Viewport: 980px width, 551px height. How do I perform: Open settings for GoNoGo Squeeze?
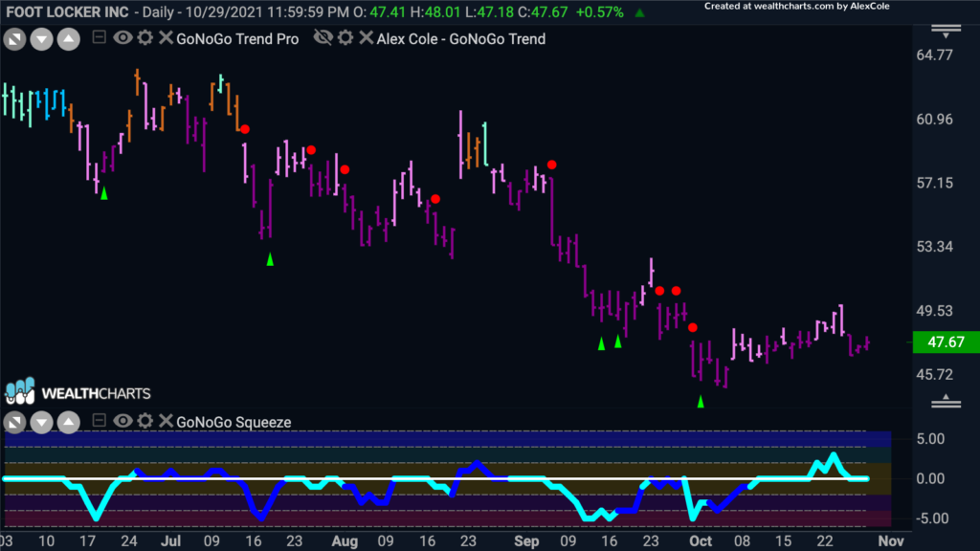[145, 421]
